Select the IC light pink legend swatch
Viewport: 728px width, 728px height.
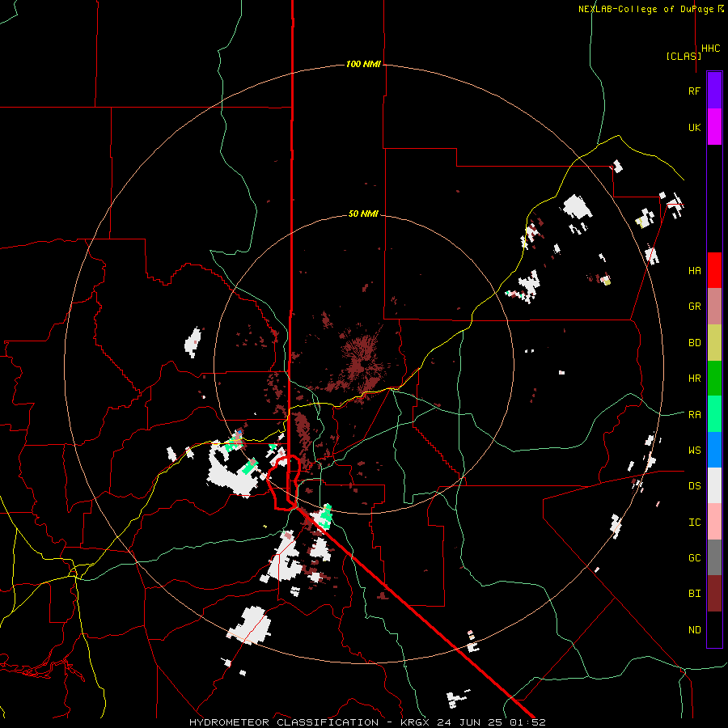pyautogui.click(x=714, y=522)
